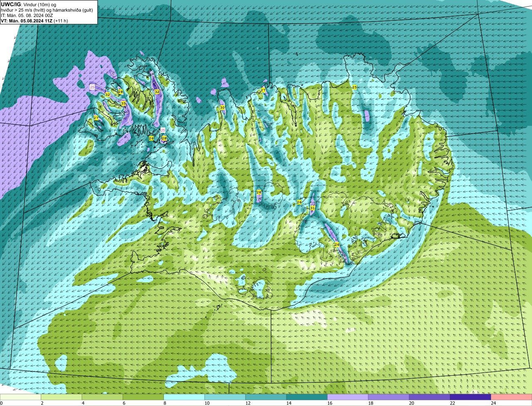The width and height of the screenshot is (532, 406).
Task: Select the 2–4 m/s light green legend swatch
Action: (x=62, y=397)
